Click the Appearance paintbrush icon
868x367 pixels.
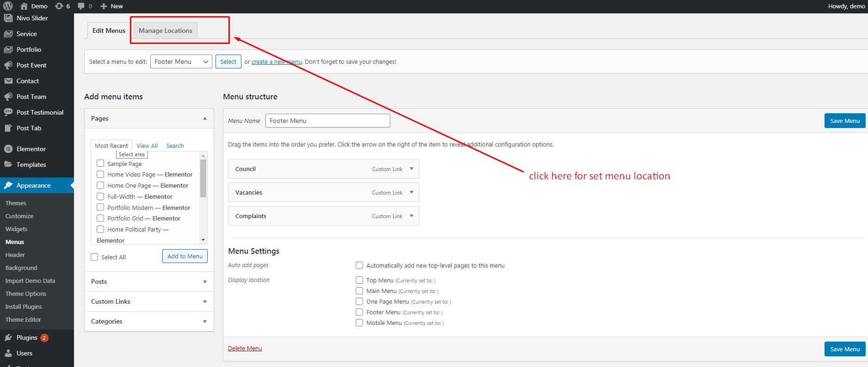click(8, 185)
